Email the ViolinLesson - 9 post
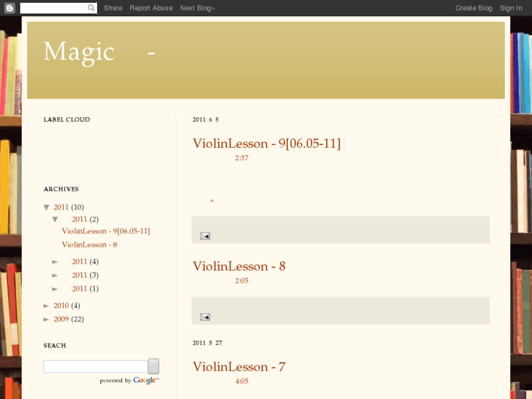 coord(205,236)
